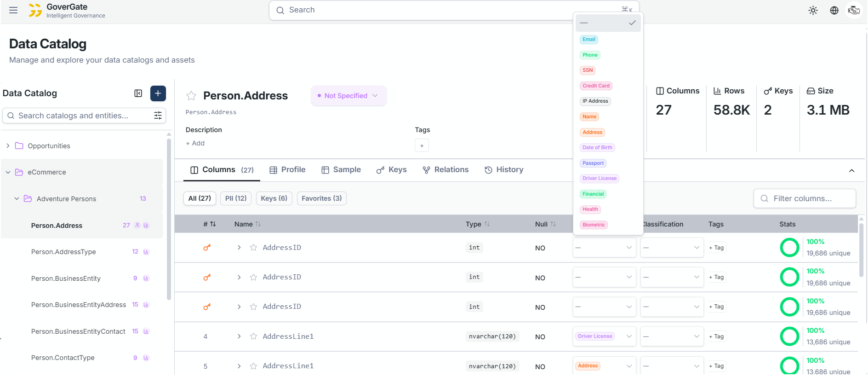
Task: Star the AddressLine1 column in row 4
Action: point(253,336)
